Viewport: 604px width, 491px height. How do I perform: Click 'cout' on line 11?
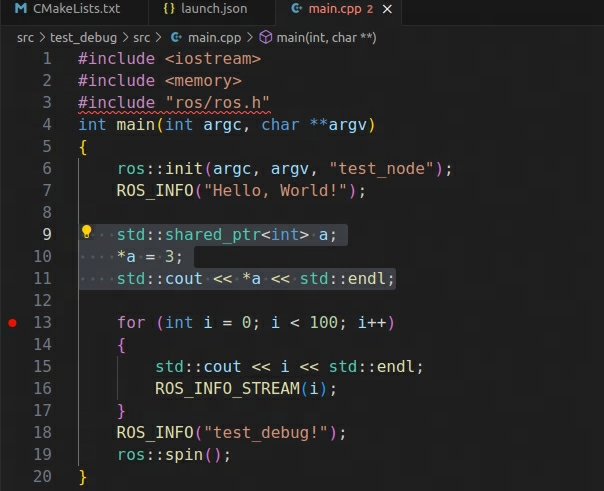184,278
